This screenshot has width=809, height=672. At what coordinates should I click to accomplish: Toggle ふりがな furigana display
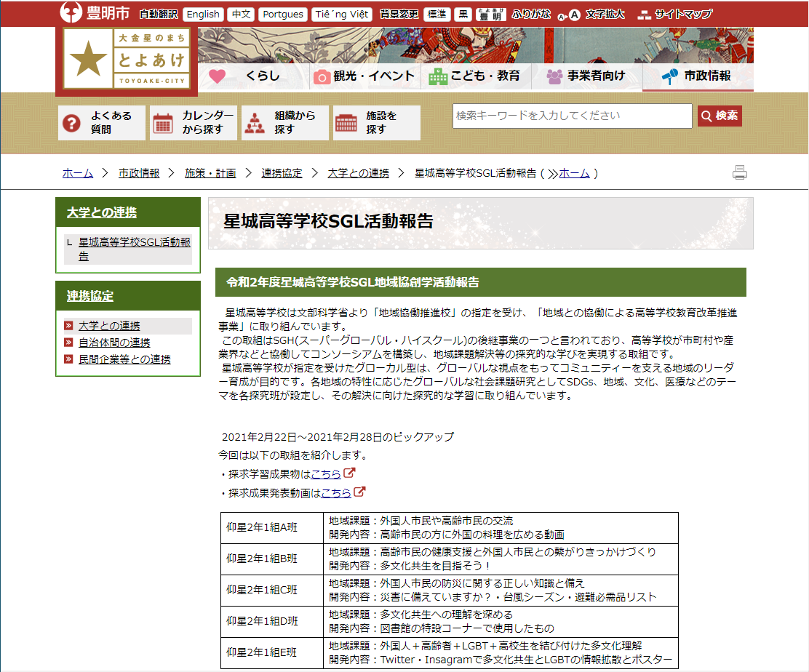click(531, 14)
